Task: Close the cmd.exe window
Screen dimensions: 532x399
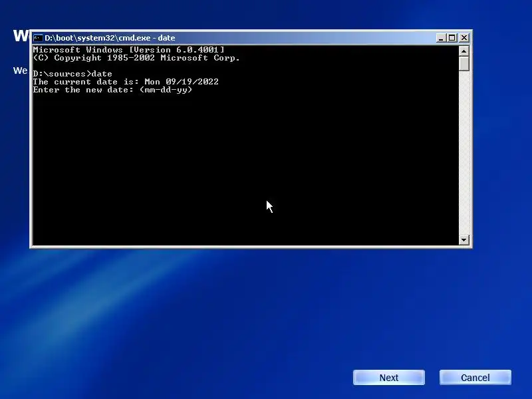Action: coord(464,38)
